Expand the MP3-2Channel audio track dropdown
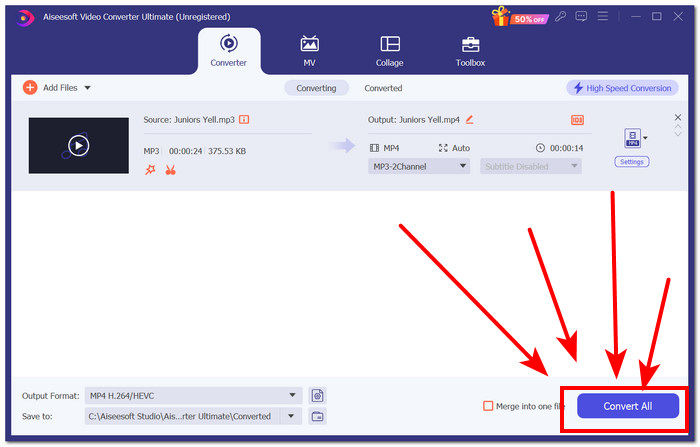Screen dimensions: 700x447 (x=419, y=167)
